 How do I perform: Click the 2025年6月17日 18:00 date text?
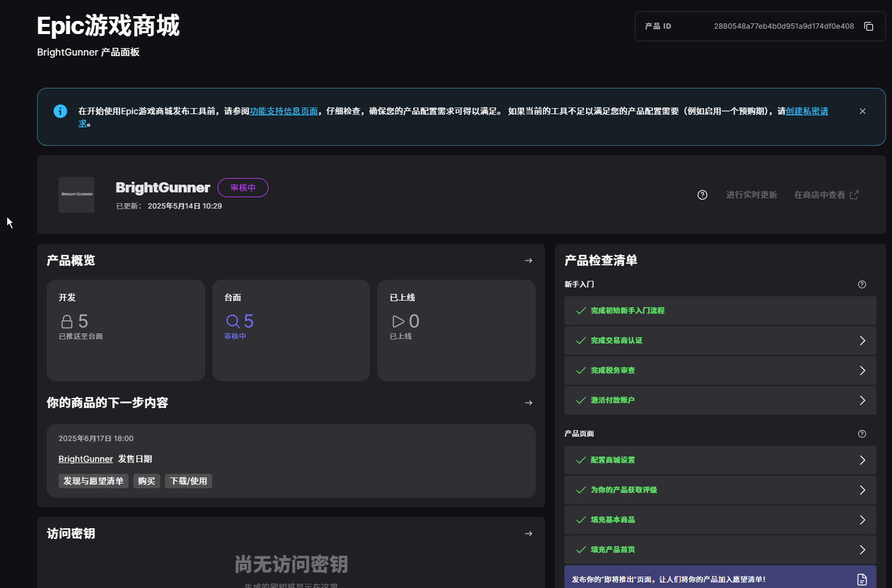click(x=96, y=439)
